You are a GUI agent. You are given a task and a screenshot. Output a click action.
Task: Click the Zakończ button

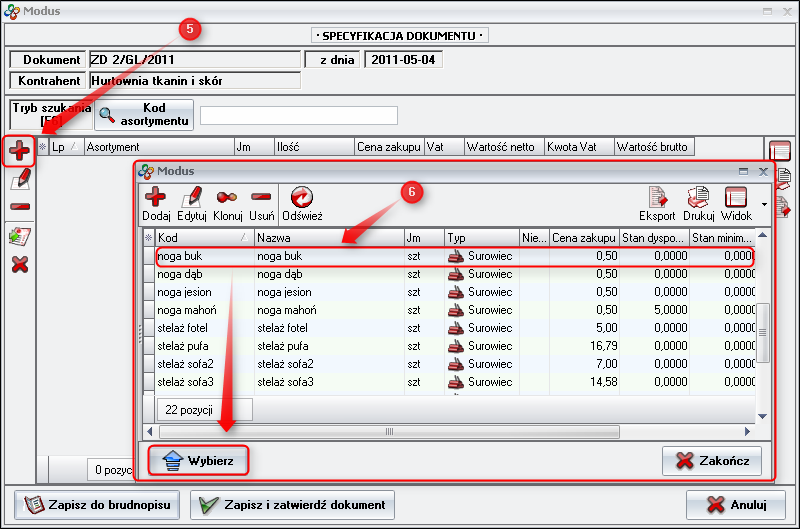pyautogui.click(x=712, y=461)
